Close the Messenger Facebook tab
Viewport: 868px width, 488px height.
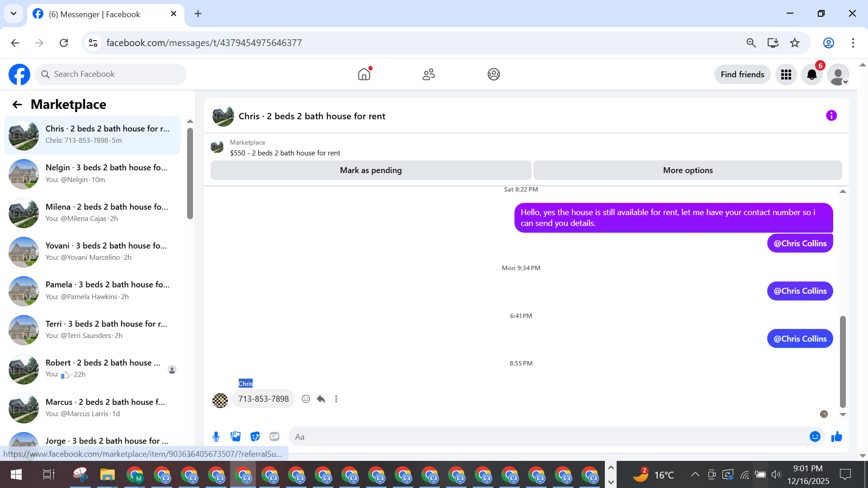pyautogui.click(x=174, y=14)
